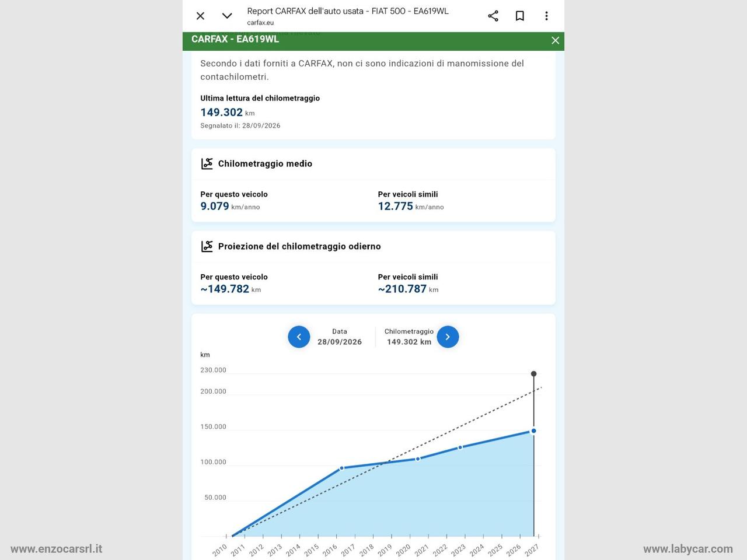The height and width of the screenshot is (560, 747).
Task: Click the last reading value 149.302 km
Action: 228,113
